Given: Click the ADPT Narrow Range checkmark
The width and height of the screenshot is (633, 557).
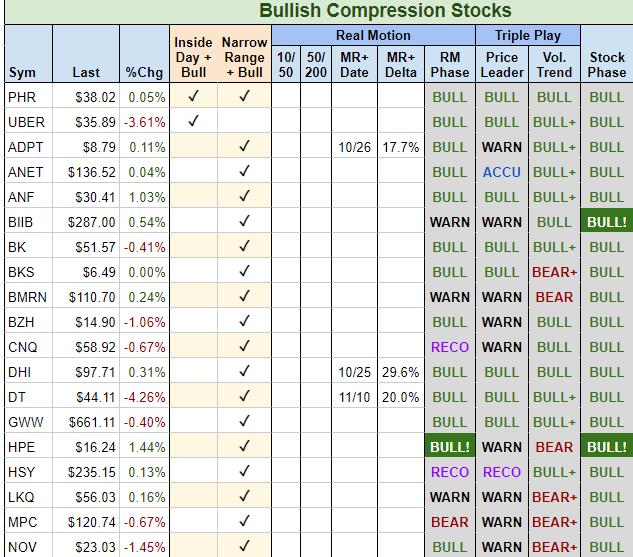Looking at the screenshot, I should pos(244,147).
